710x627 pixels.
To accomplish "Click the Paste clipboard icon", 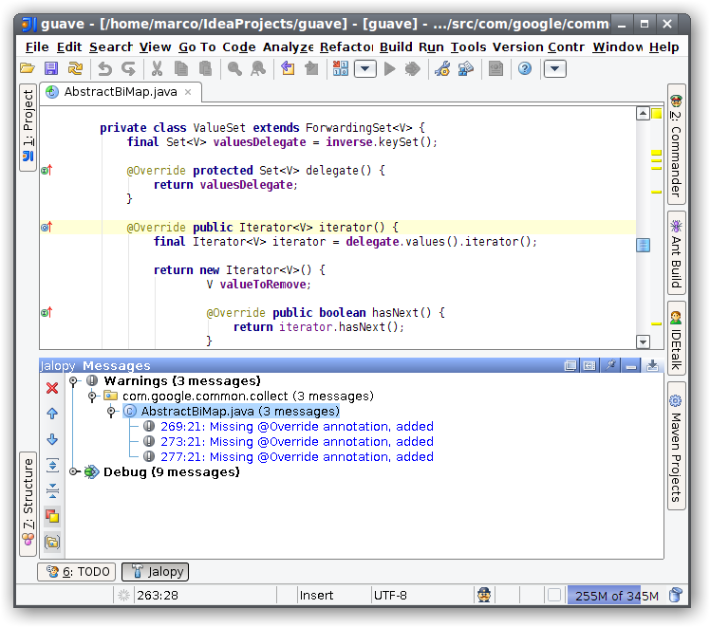I will tap(206, 69).
